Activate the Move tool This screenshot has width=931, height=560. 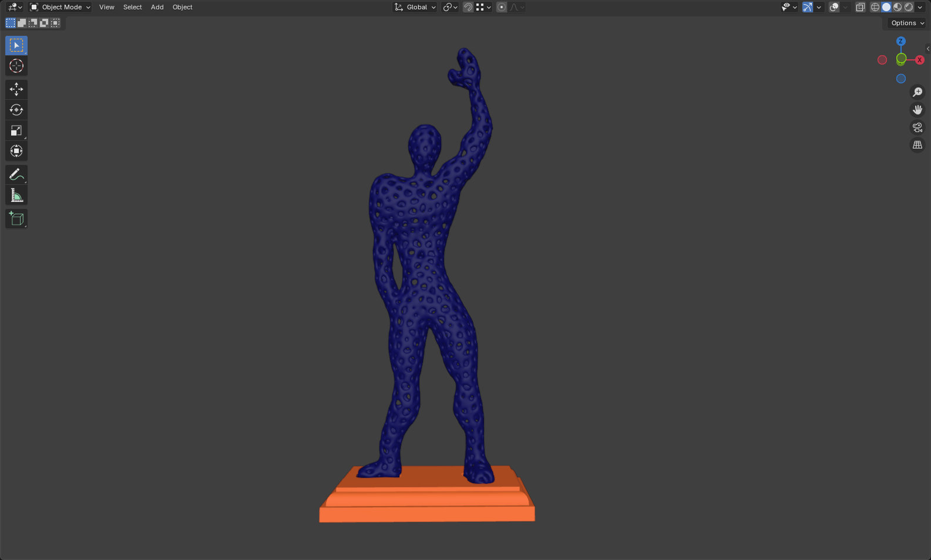tap(16, 89)
